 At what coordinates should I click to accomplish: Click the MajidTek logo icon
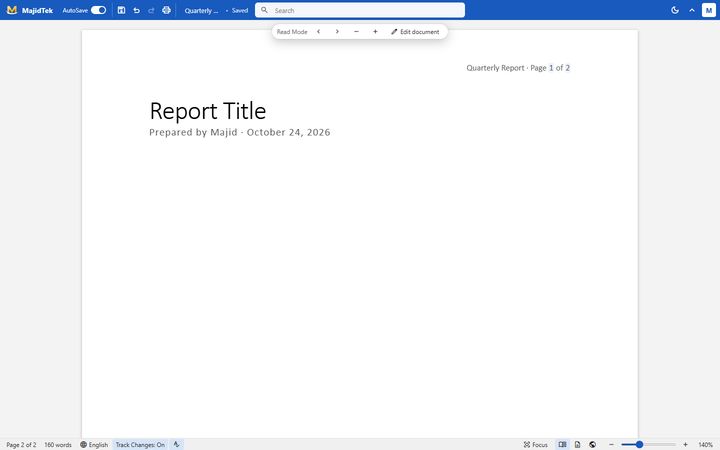coord(12,10)
